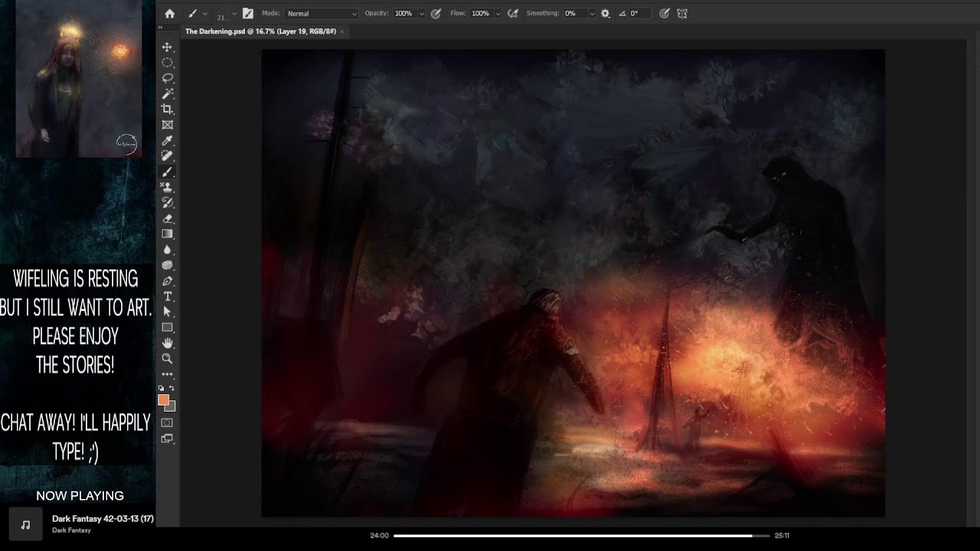Change the screen mode
Viewport: 980px width, 551px height.
[x=167, y=439]
